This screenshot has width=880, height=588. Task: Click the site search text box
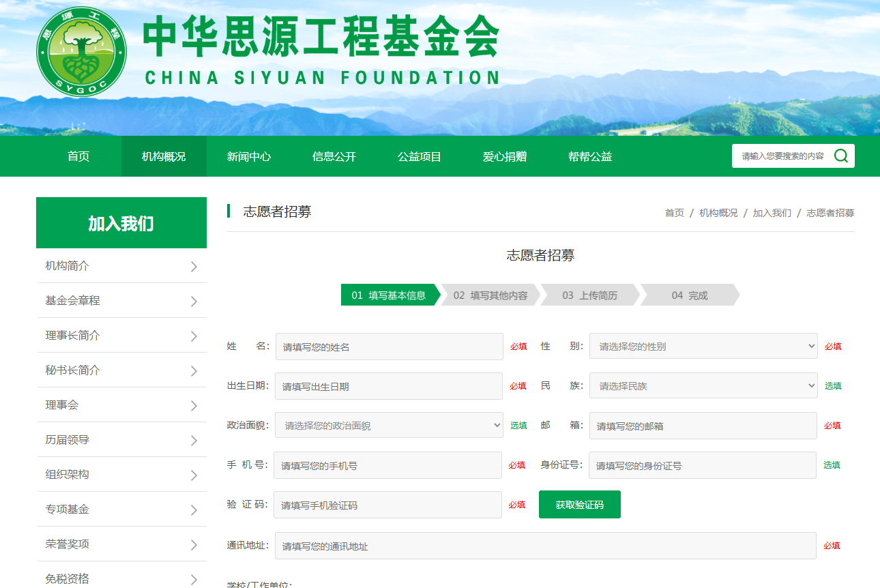click(782, 156)
